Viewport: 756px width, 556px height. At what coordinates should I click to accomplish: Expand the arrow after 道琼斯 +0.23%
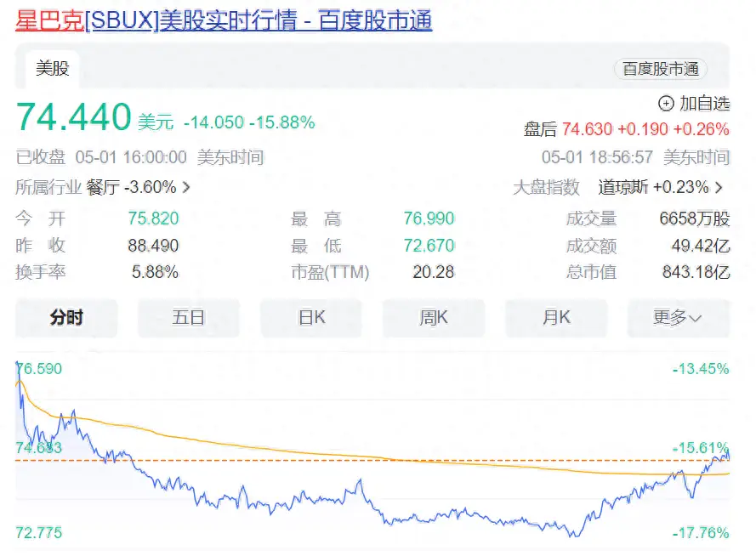(x=719, y=188)
